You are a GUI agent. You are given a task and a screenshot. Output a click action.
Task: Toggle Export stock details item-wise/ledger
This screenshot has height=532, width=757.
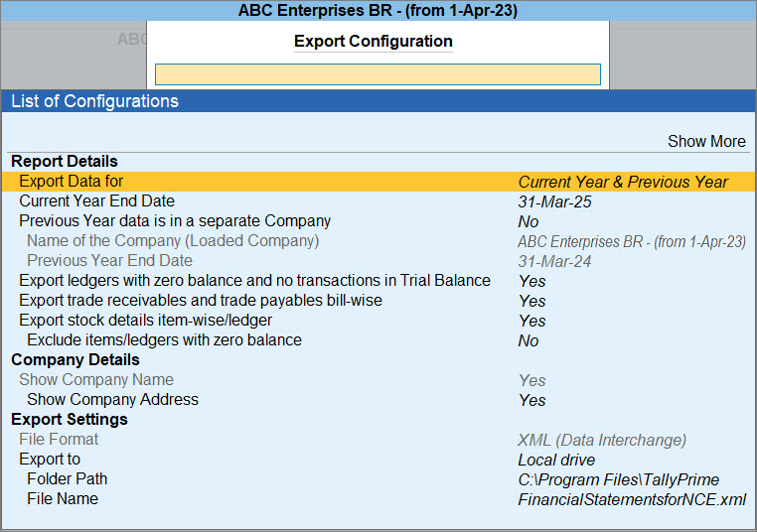tap(378, 321)
